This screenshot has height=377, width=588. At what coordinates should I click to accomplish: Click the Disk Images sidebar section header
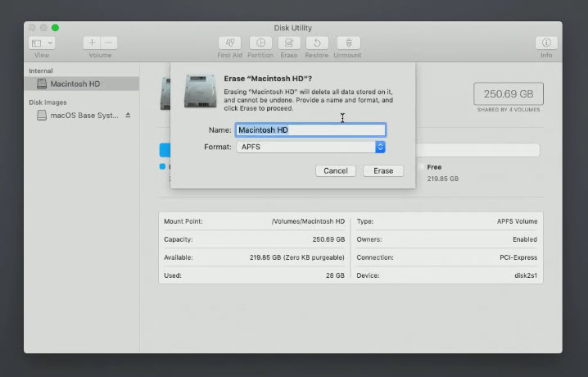point(47,102)
